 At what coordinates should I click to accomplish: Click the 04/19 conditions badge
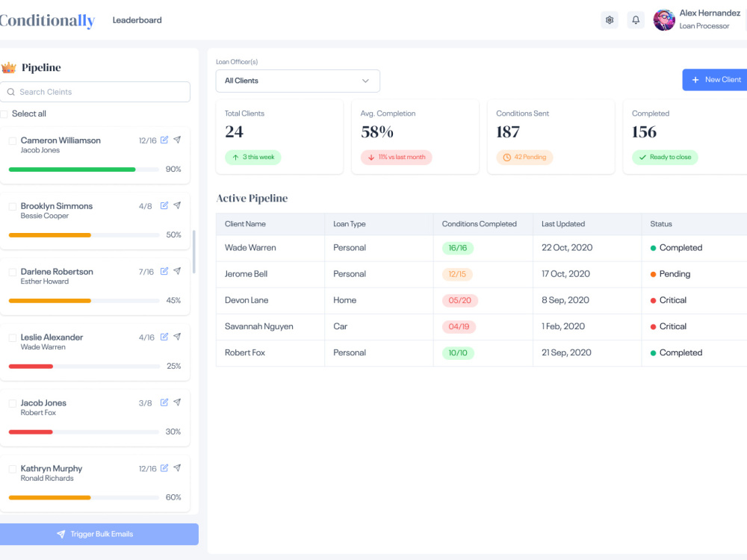[x=459, y=327]
